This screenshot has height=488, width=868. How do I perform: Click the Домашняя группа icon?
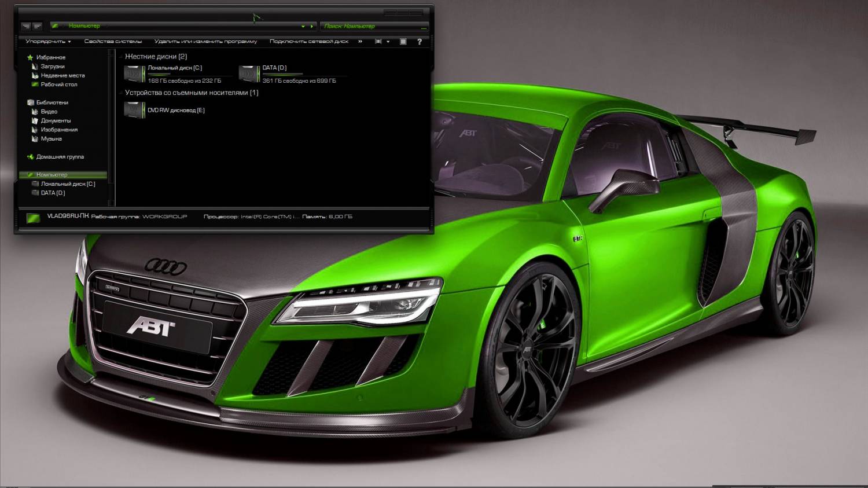(30, 157)
